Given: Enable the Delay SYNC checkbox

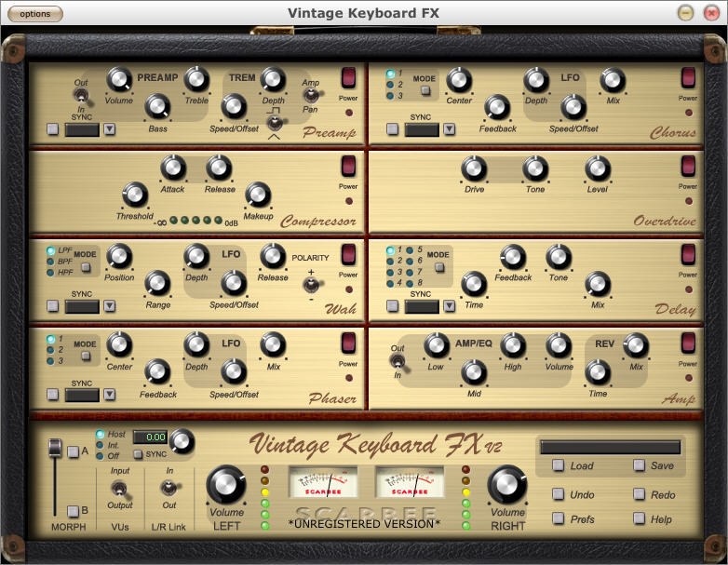Looking at the screenshot, I should [x=392, y=306].
